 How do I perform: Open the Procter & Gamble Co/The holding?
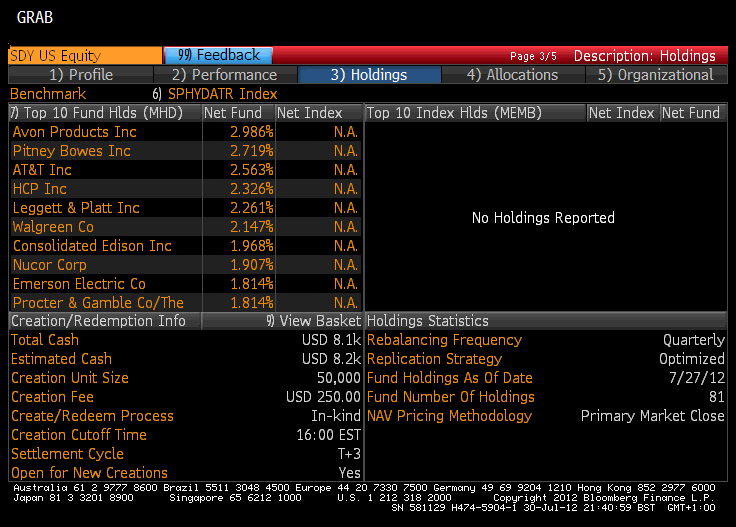[98, 303]
